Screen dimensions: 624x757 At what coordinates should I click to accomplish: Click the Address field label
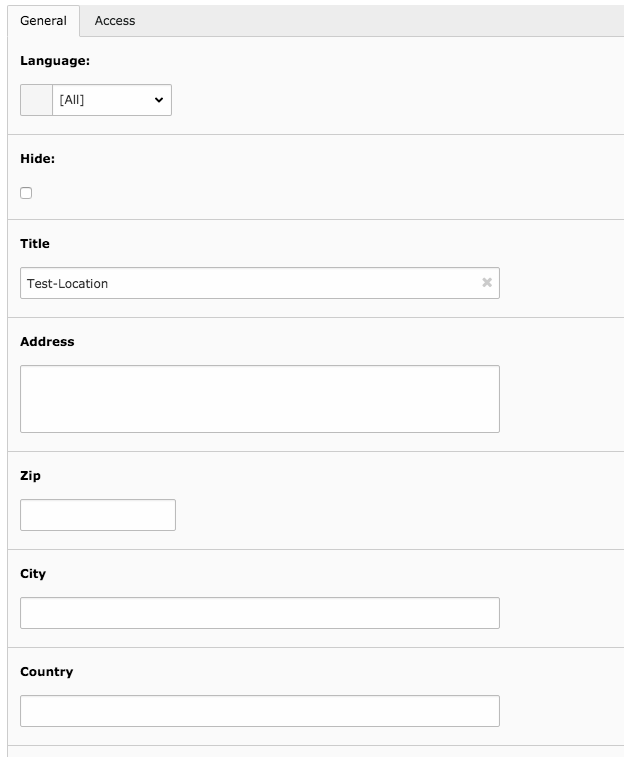point(47,341)
